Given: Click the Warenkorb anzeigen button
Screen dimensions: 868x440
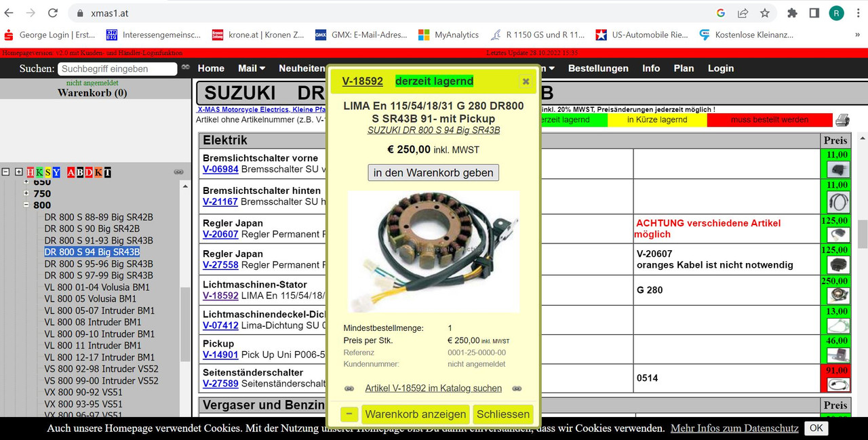Looking at the screenshot, I should point(416,414).
